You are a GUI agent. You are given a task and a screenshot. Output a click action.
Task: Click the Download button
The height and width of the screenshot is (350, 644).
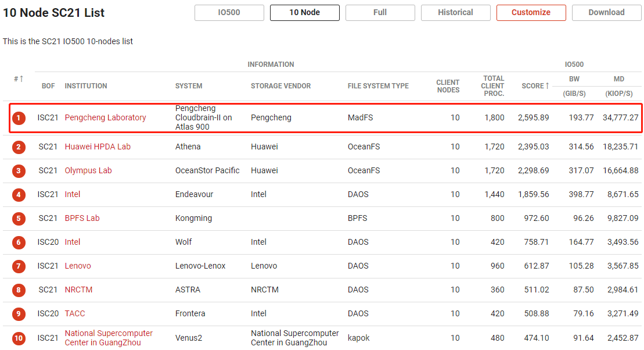click(x=606, y=12)
